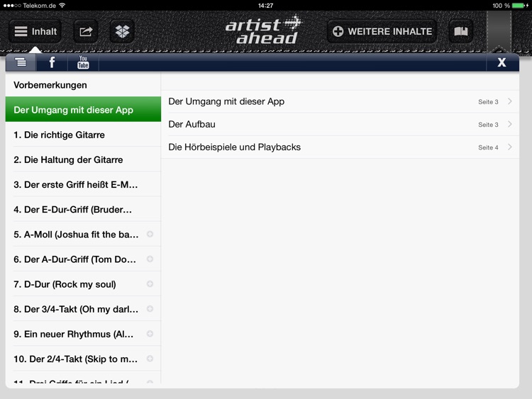Viewport: 532px width, 399px height.
Task: Tap the battery indicator in status bar
Action: [x=519, y=6]
